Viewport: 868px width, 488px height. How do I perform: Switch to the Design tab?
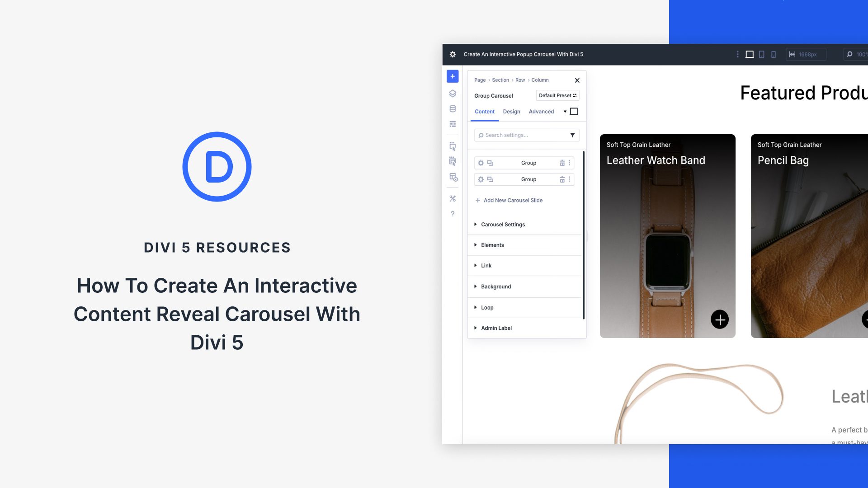511,112
